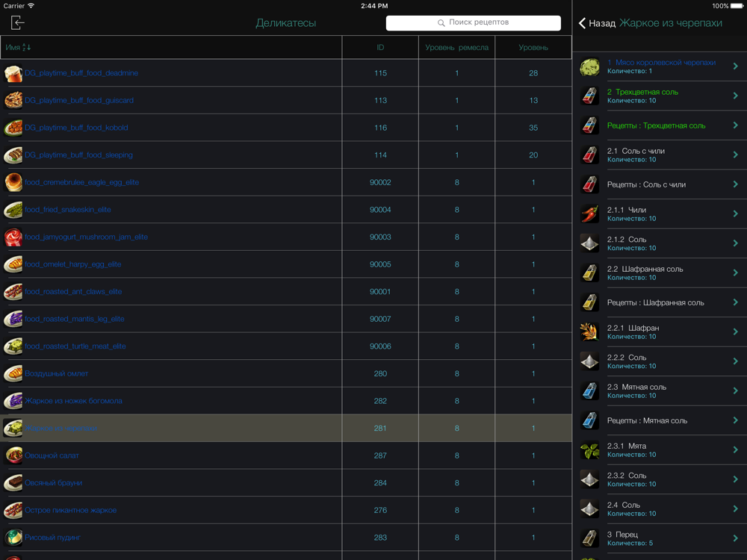747x560 pixels.
Task: Tap the food_roasted_turtle_meat_elite icon
Action: [x=13, y=346]
